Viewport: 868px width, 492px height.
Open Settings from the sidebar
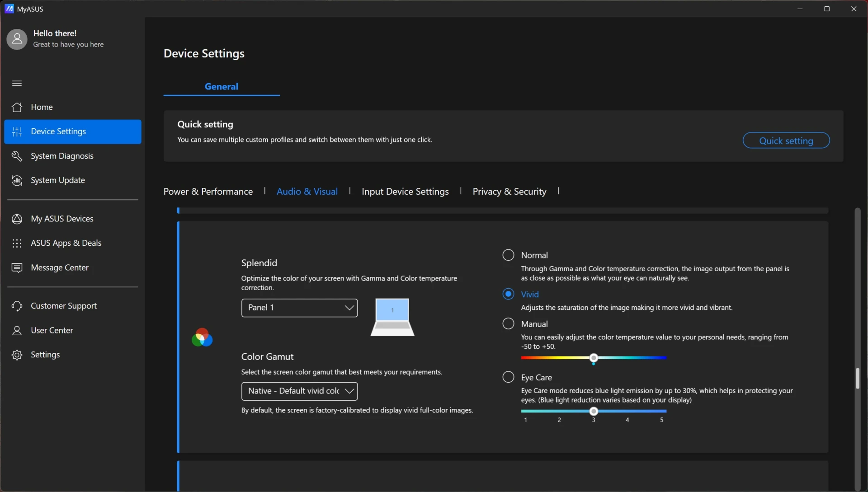[73, 355]
